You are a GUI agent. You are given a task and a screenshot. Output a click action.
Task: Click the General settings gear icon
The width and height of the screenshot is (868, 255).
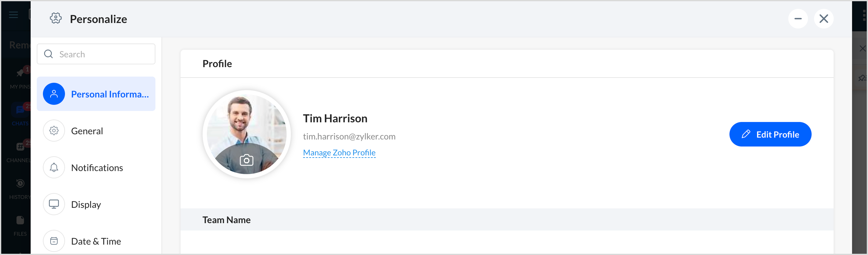click(x=54, y=131)
